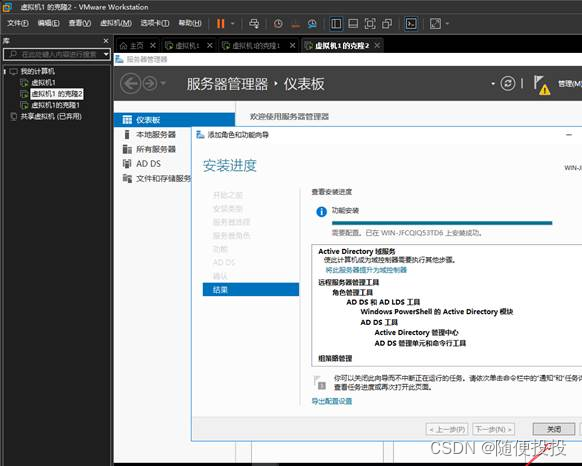The image size is (582, 466).
Task: Open the dropdown arrow next to pause
Action: [233, 24]
